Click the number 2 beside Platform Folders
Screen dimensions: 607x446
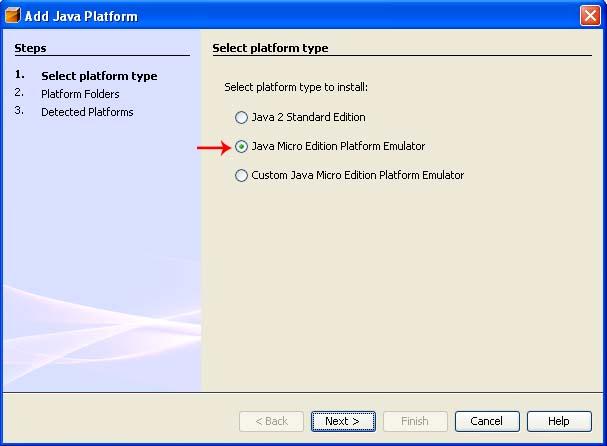[19, 93]
